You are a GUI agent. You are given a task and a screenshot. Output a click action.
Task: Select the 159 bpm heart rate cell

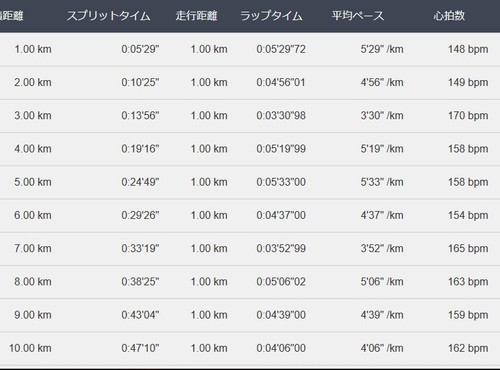pos(468,315)
